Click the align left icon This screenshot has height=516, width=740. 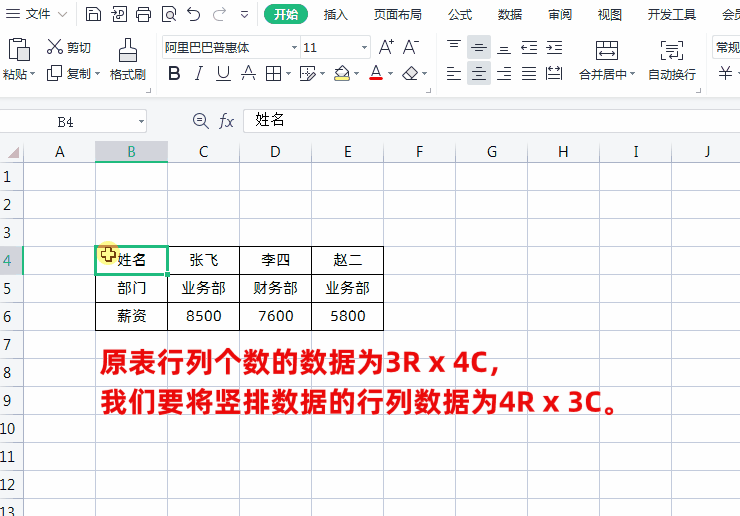coord(454,74)
